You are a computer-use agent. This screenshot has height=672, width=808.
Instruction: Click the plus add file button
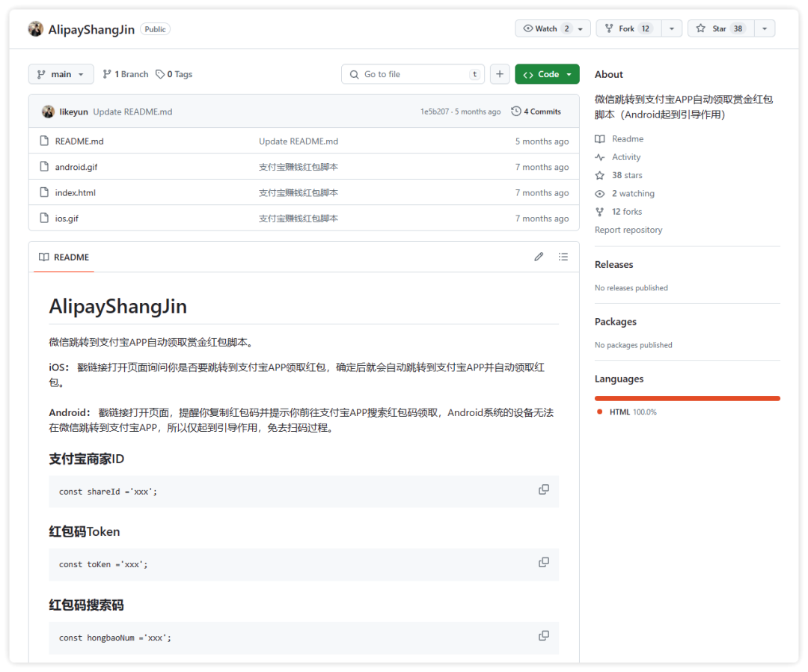(499, 74)
